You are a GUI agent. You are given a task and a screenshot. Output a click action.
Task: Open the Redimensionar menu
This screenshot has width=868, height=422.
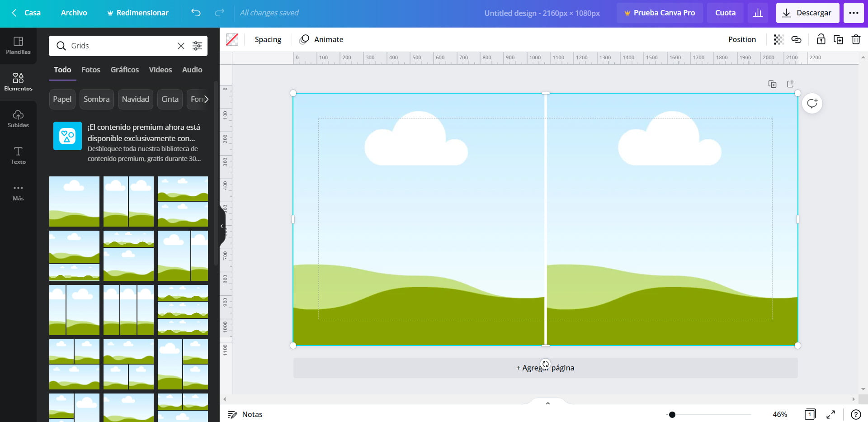point(137,13)
